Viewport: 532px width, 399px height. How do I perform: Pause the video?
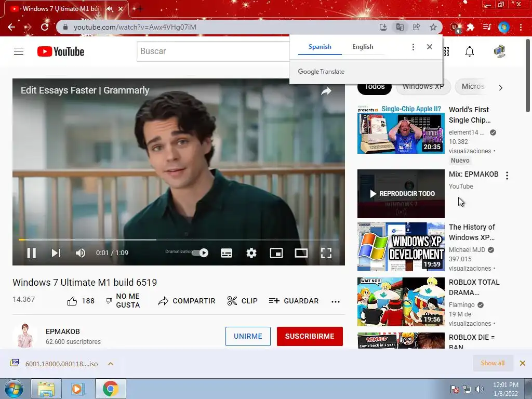32,253
